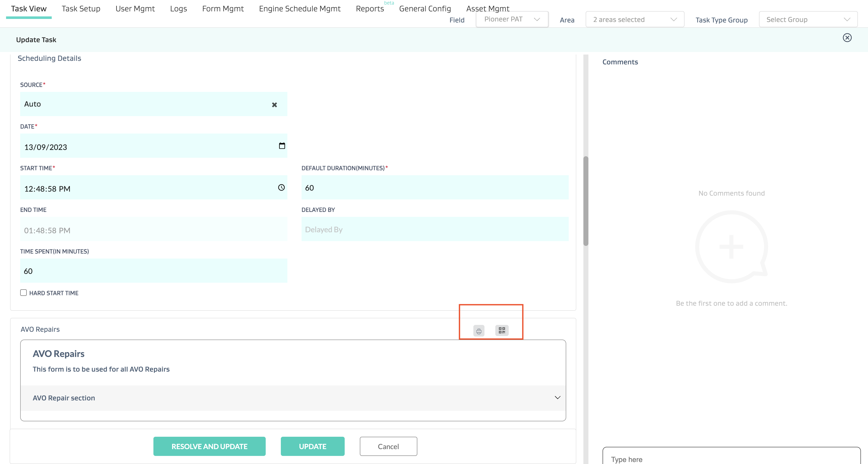
Task: Click the Type here comment field
Action: (731, 459)
